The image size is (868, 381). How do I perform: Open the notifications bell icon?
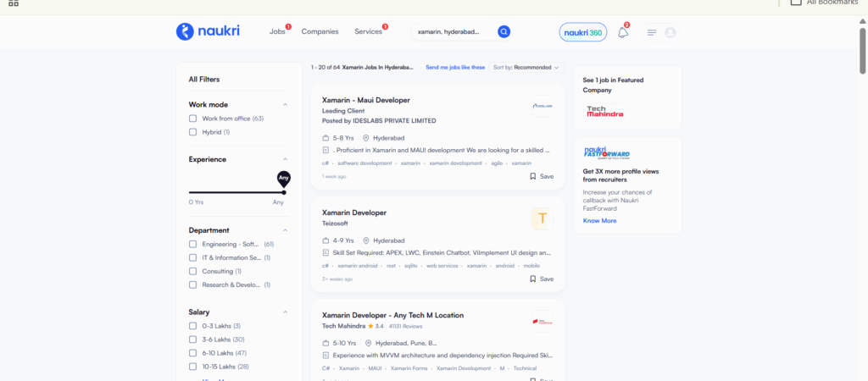[x=623, y=32]
